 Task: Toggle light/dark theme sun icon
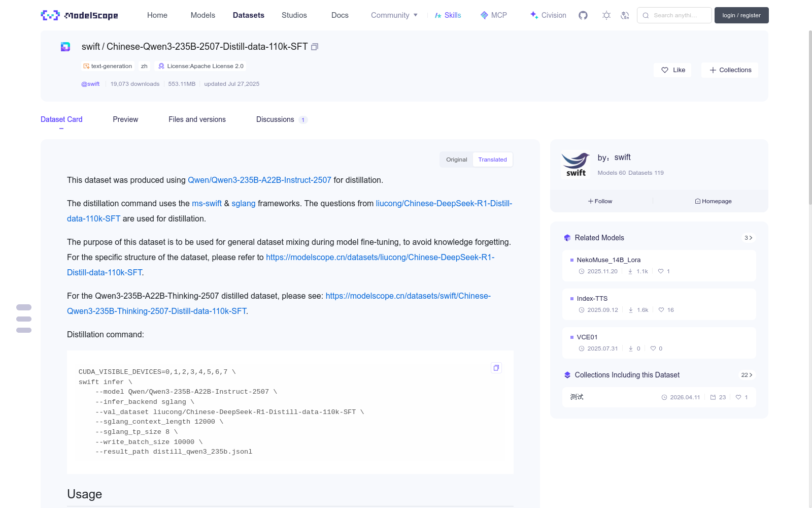click(606, 15)
